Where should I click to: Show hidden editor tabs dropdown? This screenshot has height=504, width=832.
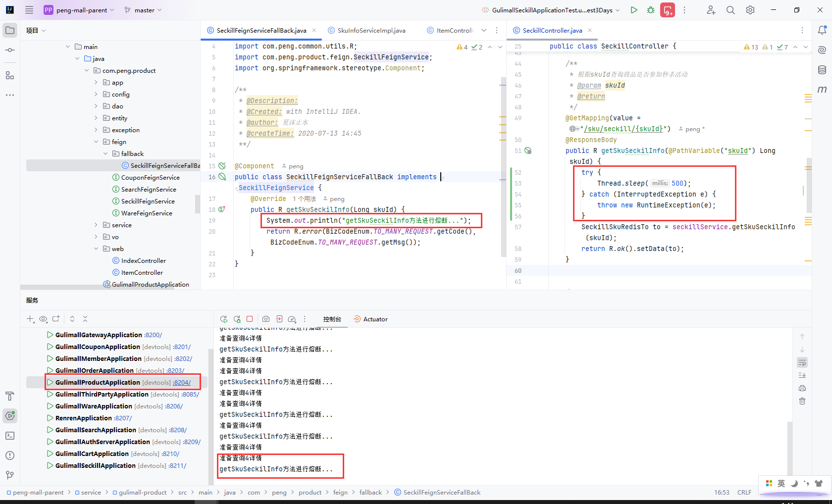click(x=484, y=30)
